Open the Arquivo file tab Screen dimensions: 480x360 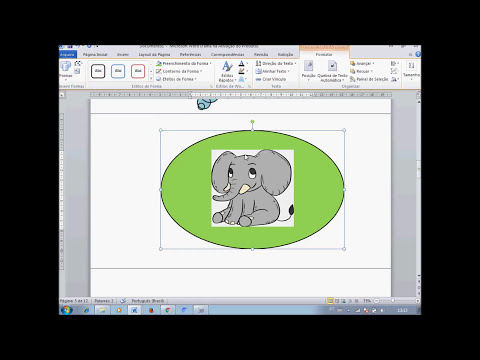pos(68,54)
